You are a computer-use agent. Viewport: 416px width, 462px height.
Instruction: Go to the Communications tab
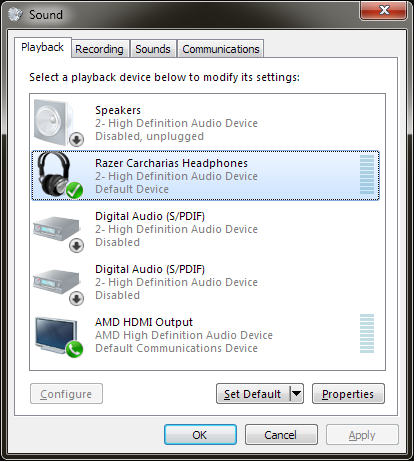(x=221, y=49)
